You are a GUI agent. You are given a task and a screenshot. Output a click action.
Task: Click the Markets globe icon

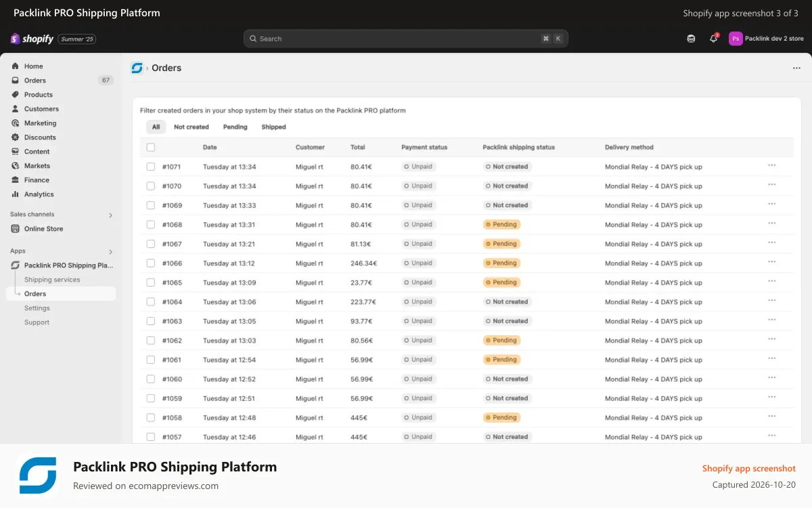point(16,166)
